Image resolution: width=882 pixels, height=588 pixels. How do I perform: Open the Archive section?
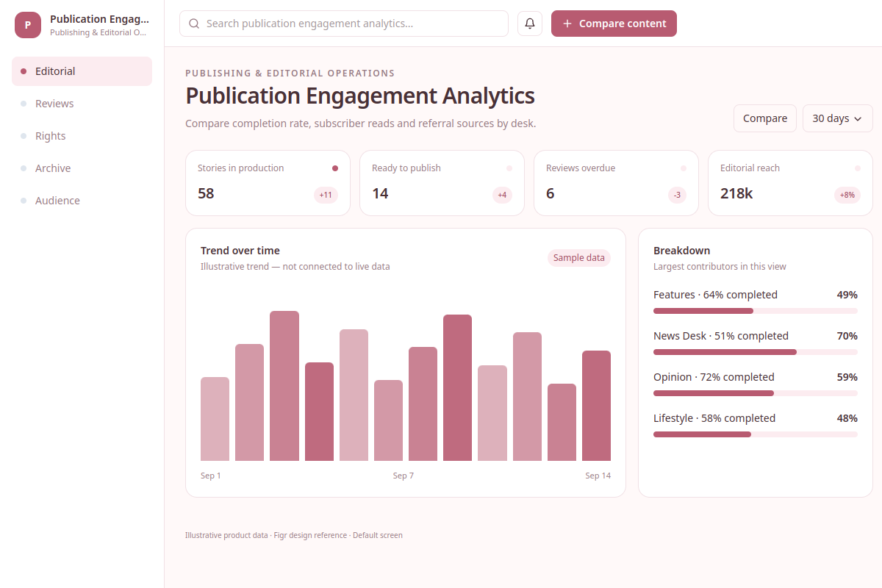[82, 168]
